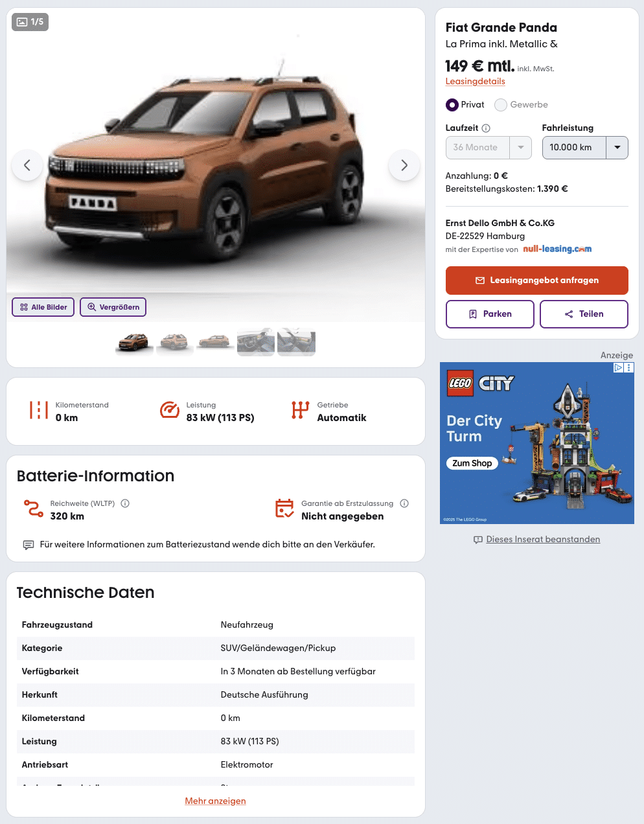Click the ad choices icon on LEGO ad

click(619, 368)
